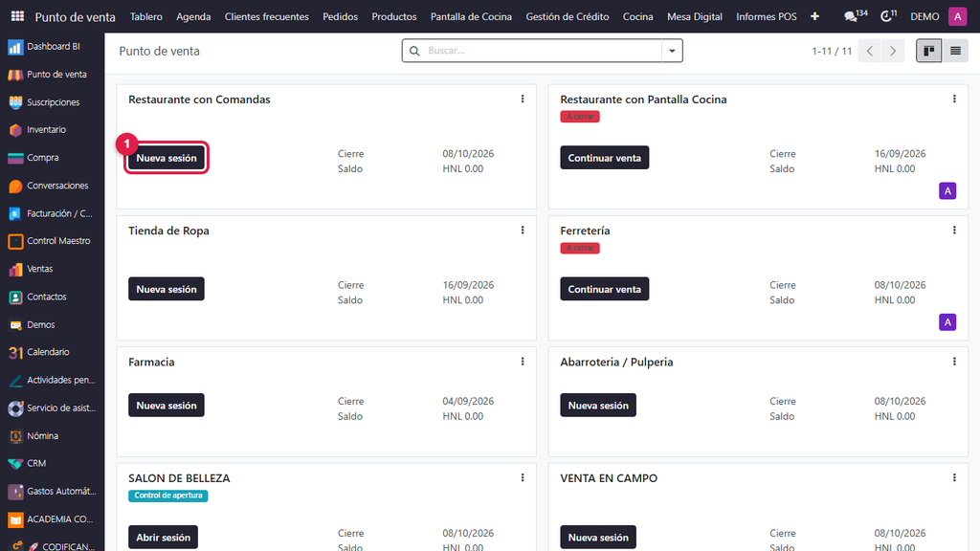The width and height of the screenshot is (980, 551).
Task: Open options menu for Restaurante con Comandas
Action: click(523, 99)
